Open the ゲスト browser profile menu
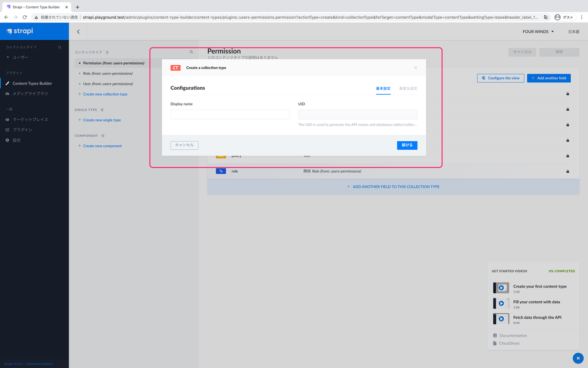This screenshot has width=588, height=368. point(564,17)
